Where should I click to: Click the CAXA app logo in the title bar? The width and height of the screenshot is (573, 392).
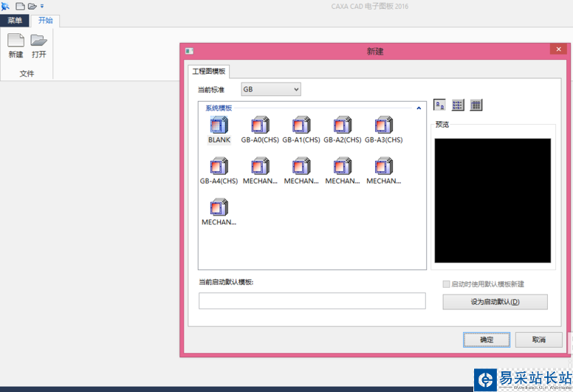(x=5, y=6)
